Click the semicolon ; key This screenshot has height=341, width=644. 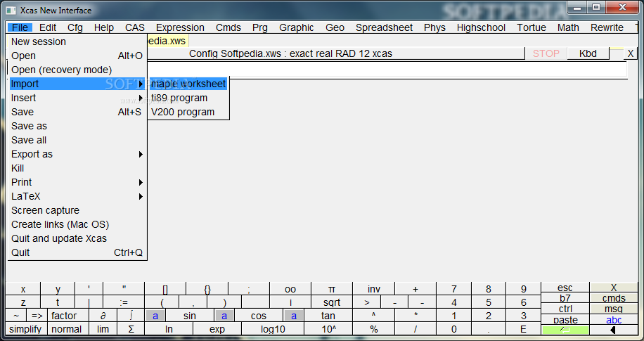(x=249, y=289)
